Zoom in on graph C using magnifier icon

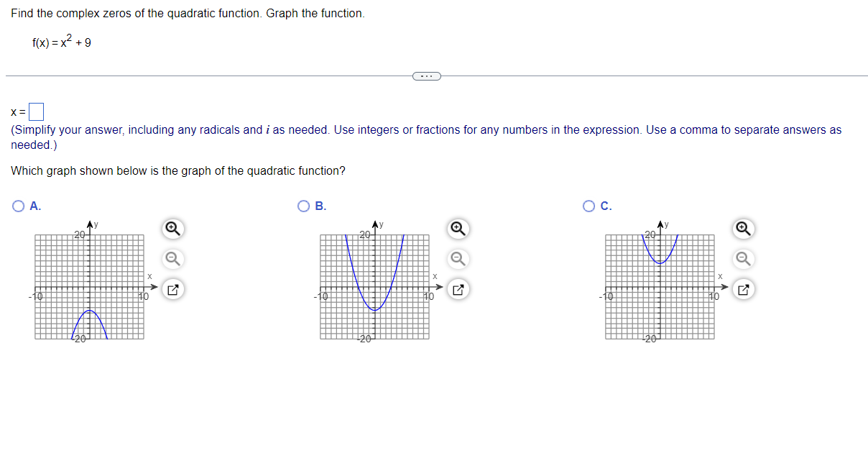743,229
